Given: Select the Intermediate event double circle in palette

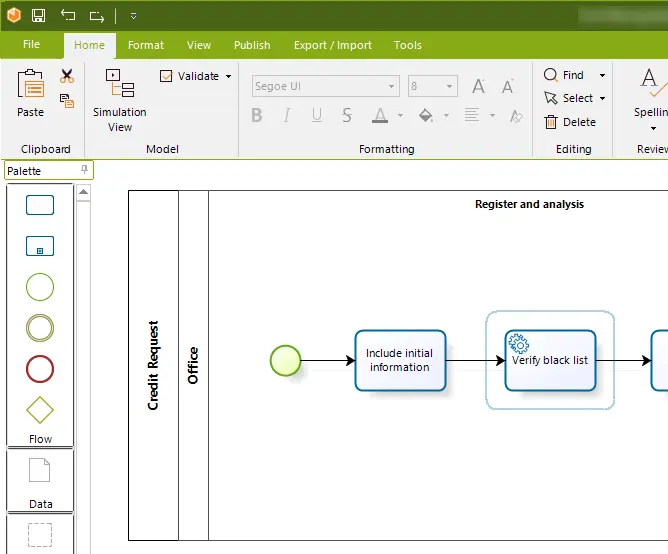Looking at the screenshot, I should [x=40, y=328].
